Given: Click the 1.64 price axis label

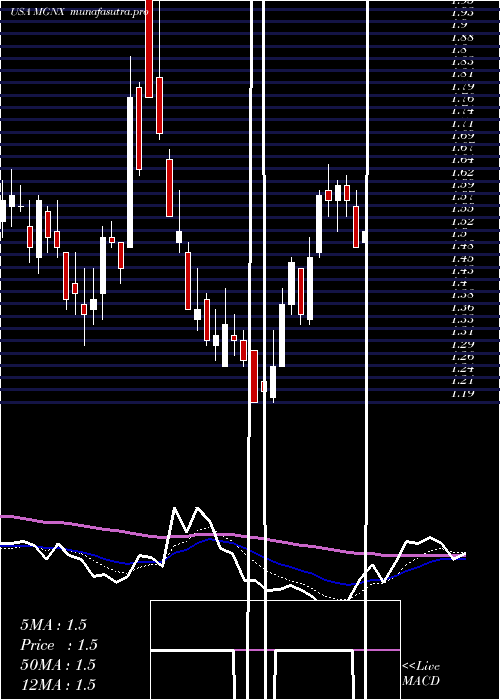Looking at the screenshot, I should pyautogui.click(x=462, y=160).
